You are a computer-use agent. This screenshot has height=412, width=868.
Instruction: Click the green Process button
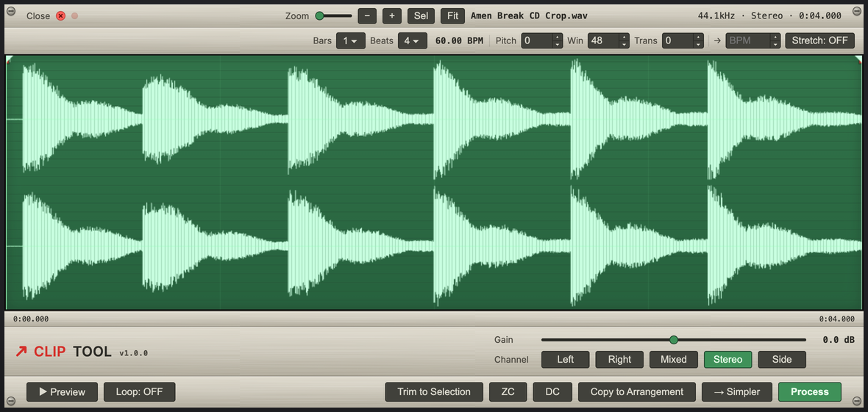coord(810,391)
